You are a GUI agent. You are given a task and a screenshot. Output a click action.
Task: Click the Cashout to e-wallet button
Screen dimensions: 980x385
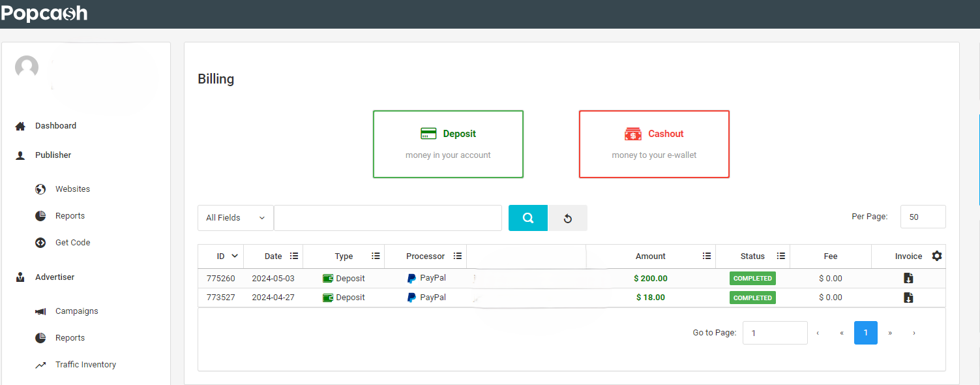(x=654, y=144)
